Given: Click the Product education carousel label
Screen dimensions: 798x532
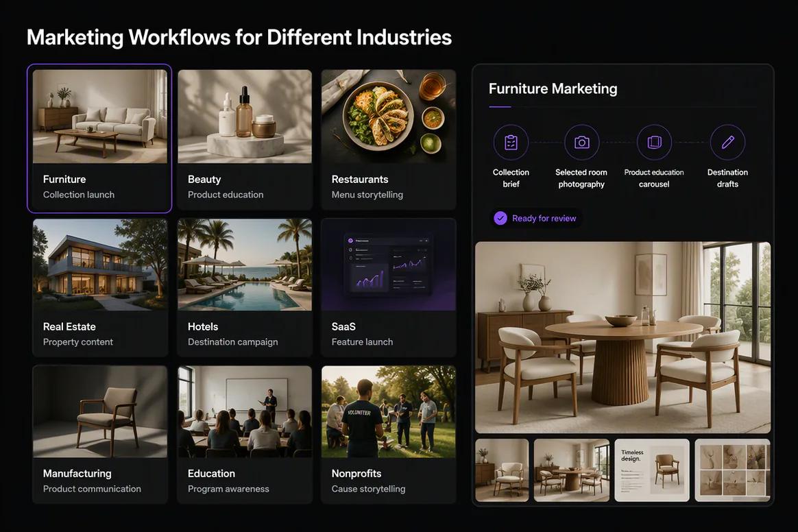Looking at the screenshot, I should 654,178.
